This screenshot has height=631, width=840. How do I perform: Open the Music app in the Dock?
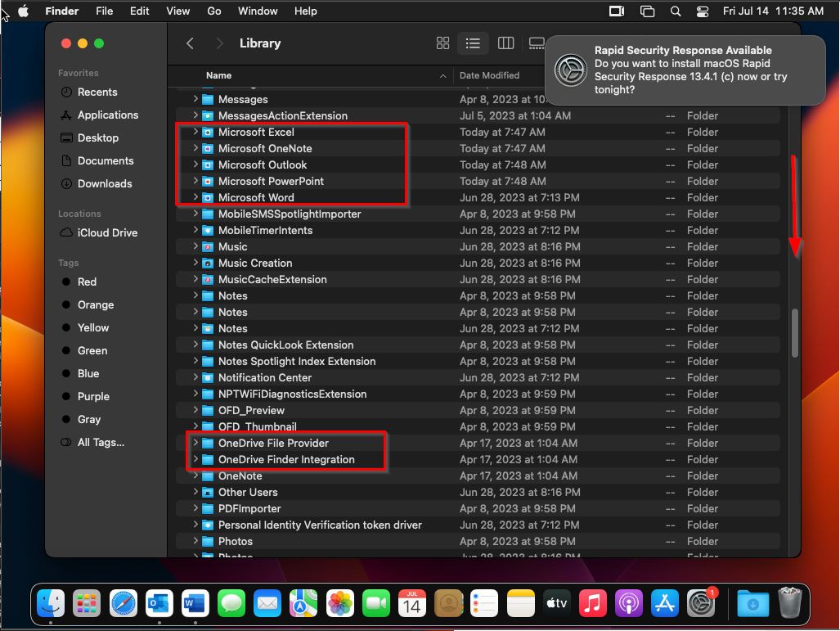(592, 603)
